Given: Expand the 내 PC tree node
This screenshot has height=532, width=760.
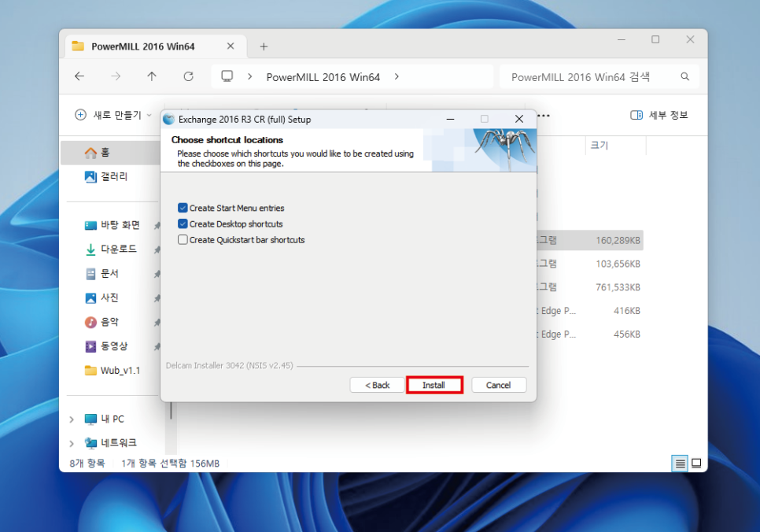Looking at the screenshot, I should [x=72, y=419].
